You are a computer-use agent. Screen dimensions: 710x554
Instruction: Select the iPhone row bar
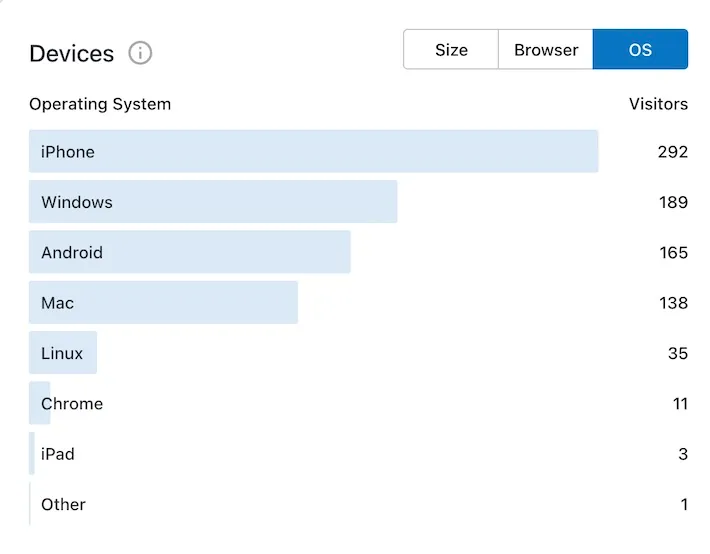(x=314, y=151)
